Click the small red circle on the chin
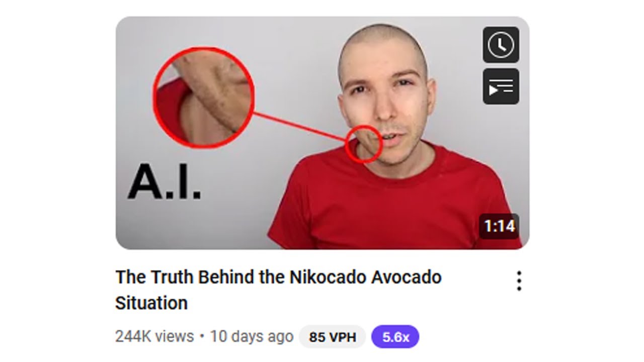 (x=364, y=144)
